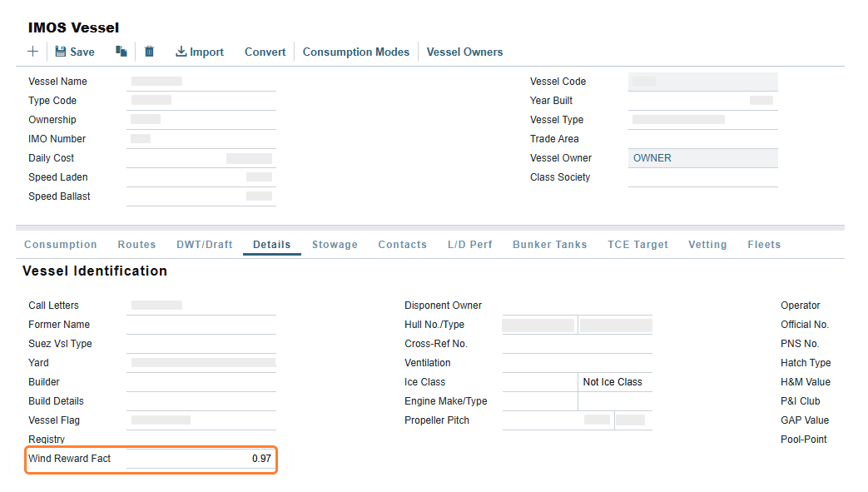Screen dimensions: 868x492
Task: Open the Routes tab
Action: [x=136, y=244]
